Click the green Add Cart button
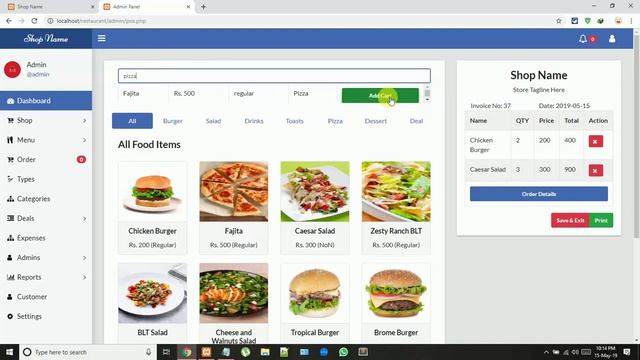This screenshot has height=360, width=640. (380, 96)
